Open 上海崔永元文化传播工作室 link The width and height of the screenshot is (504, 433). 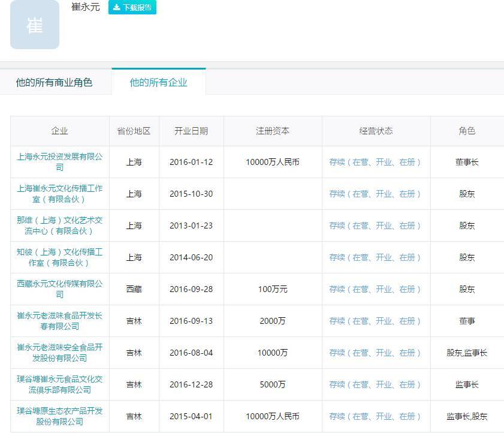(59, 194)
